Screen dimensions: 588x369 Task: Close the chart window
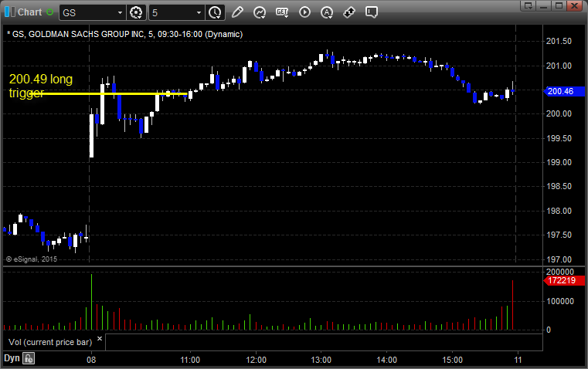tap(574, 5)
